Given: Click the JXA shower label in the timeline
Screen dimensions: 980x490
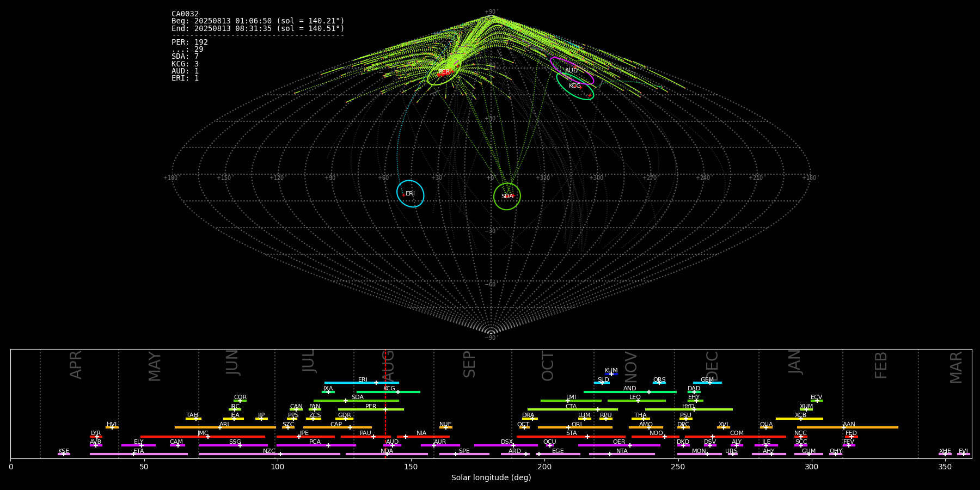Looking at the screenshot, I should (328, 389).
